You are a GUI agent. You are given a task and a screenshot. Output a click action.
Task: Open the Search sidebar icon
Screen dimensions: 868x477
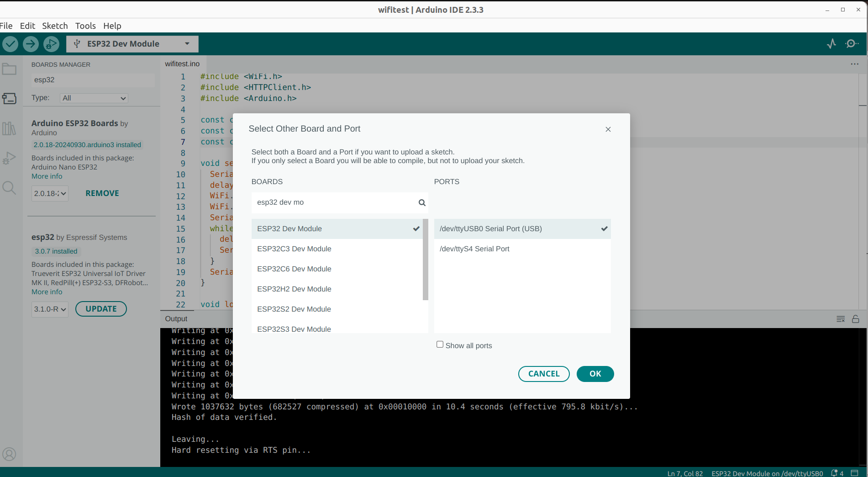9,188
